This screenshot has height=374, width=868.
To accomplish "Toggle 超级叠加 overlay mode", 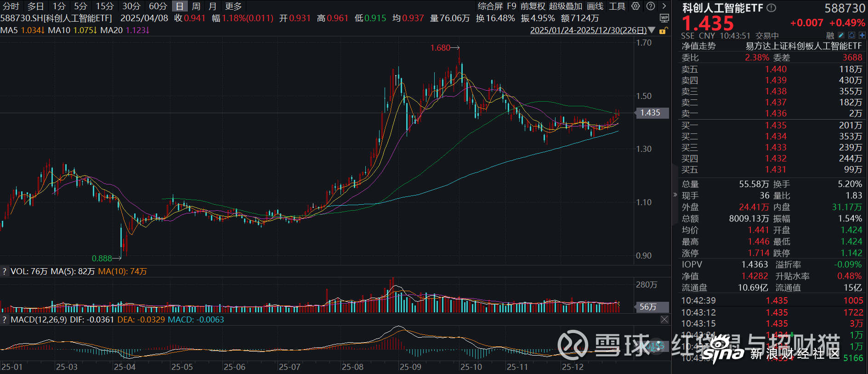I will tap(565, 6).
